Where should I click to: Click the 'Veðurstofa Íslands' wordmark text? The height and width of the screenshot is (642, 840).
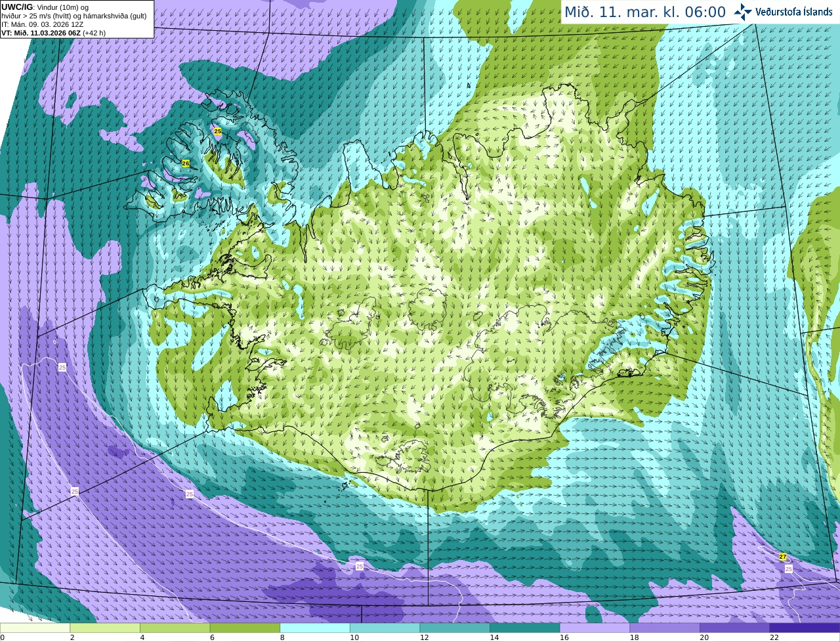[793, 12]
